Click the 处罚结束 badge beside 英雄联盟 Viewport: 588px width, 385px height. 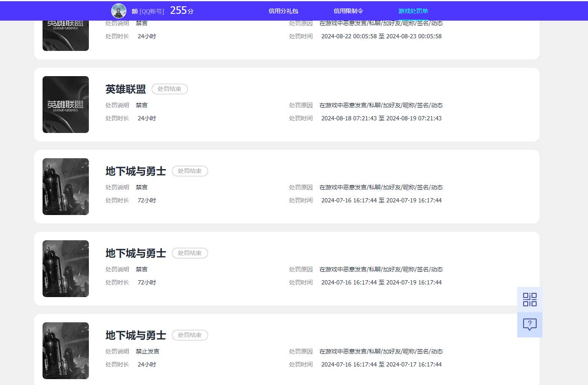pyautogui.click(x=169, y=89)
